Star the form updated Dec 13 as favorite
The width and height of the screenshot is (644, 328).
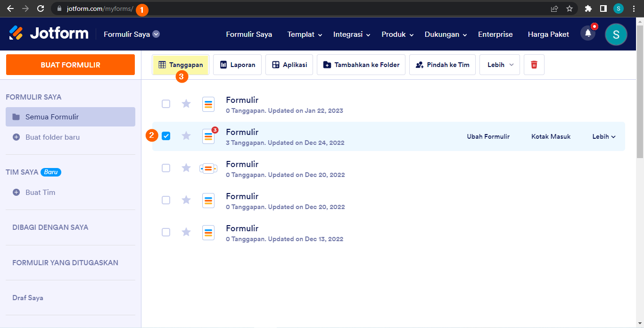[x=186, y=232]
